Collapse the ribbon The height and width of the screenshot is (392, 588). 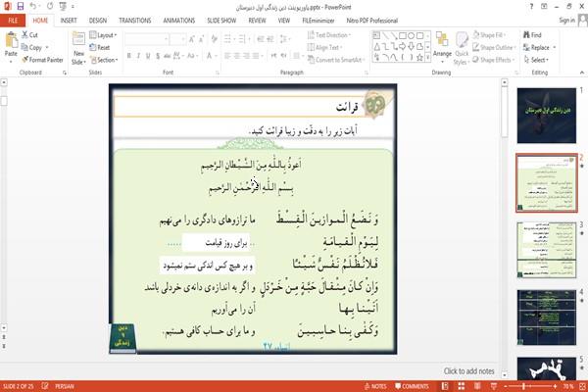point(582,72)
